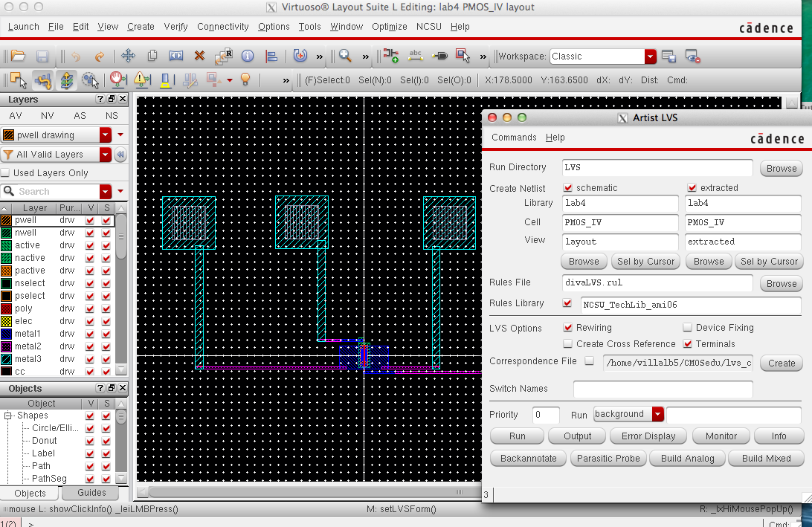812x527 pixels.
Task: Click the Redo arrow icon
Action: click(99, 56)
